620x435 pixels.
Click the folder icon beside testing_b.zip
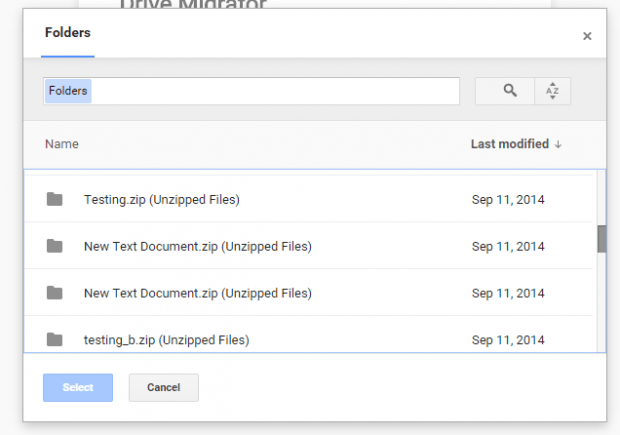[55, 339]
